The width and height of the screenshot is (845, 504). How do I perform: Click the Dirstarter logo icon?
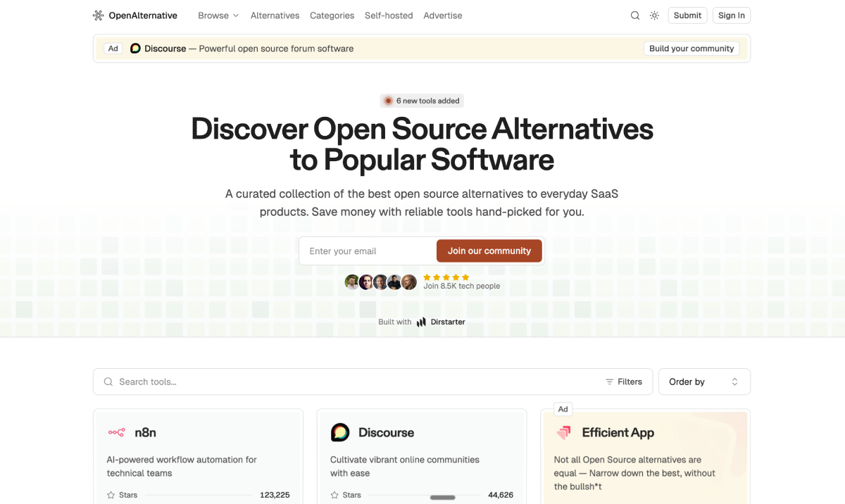[x=421, y=322]
